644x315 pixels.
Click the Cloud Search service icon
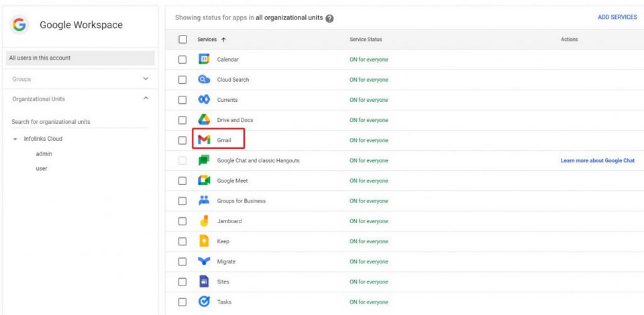click(x=204, y=80)
